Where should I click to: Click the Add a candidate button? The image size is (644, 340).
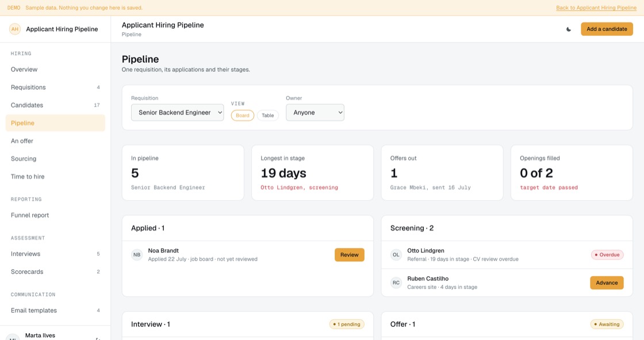point(607,29)
